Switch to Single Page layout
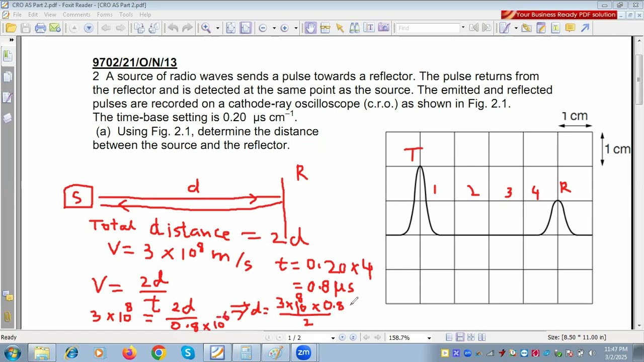The image size is (644, 362). coord(449,338)
